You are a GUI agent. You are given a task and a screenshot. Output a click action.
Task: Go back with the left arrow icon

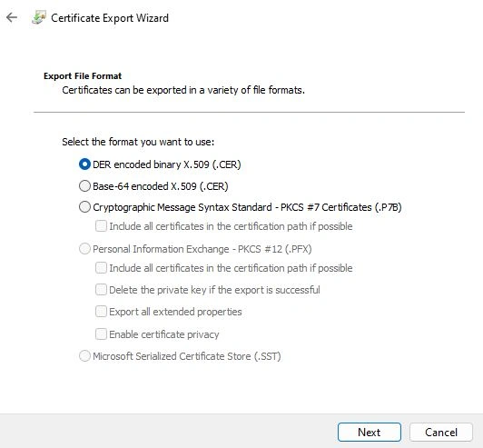pyautogui.click(x=12, y=17)
